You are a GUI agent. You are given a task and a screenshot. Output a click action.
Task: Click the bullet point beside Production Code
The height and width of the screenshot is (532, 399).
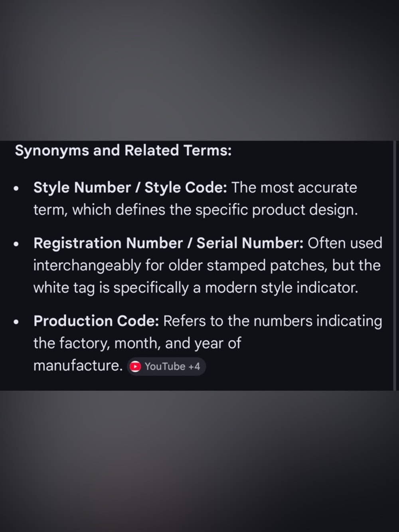click(x=16, y=322)
